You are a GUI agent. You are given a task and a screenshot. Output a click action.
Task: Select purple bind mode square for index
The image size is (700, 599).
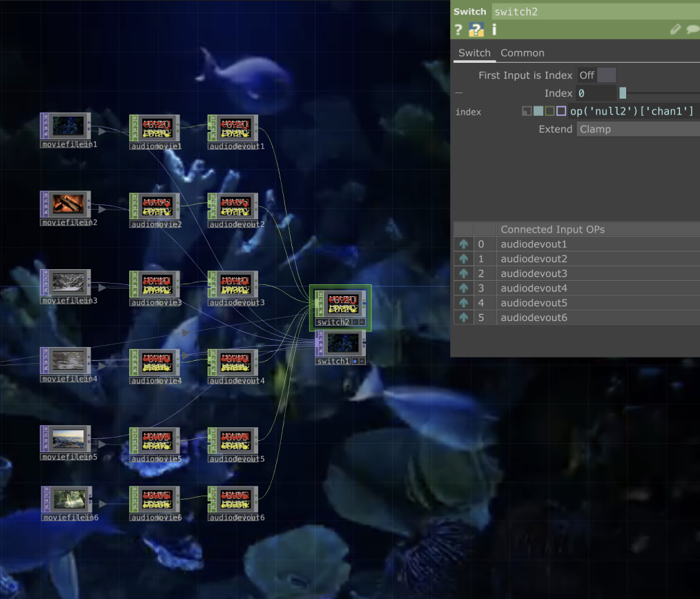click(561, 111)
